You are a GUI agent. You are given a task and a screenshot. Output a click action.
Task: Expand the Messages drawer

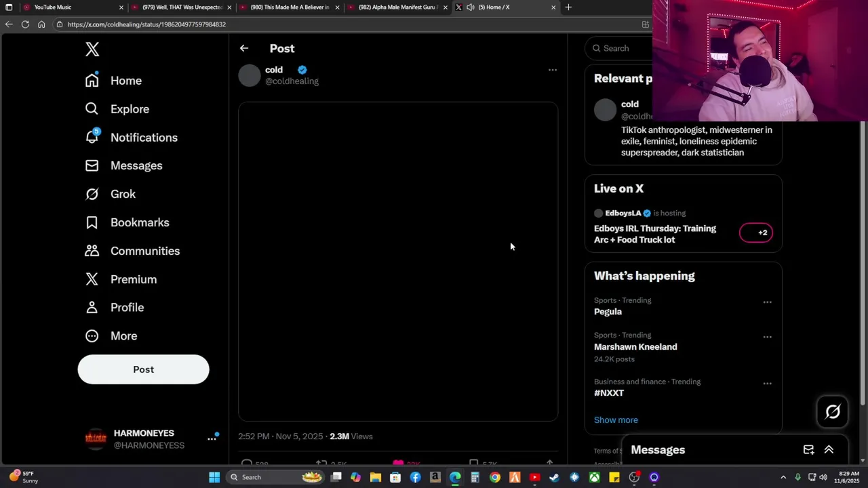click(829, 450)
